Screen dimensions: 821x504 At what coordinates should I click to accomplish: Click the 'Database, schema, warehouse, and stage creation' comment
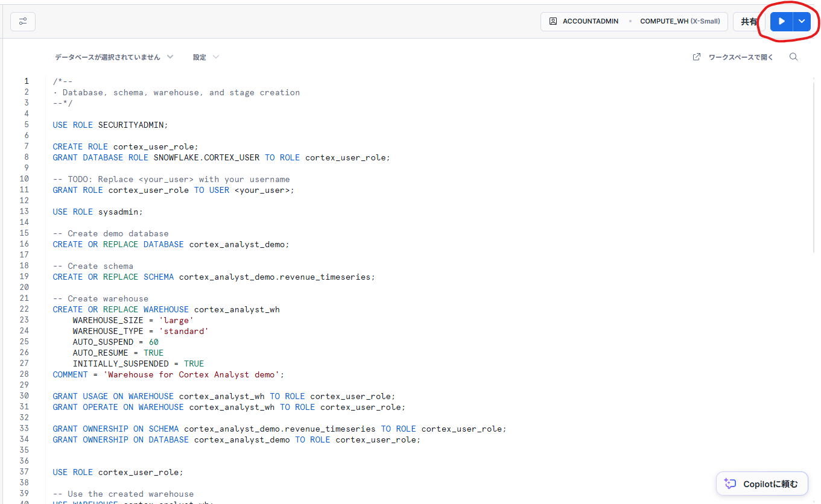point(181,92)
